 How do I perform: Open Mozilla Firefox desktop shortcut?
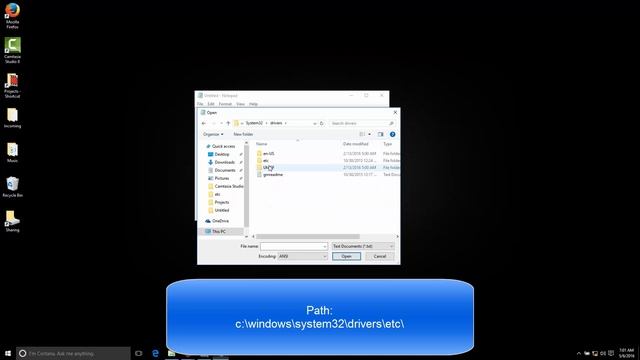[12, 16]
